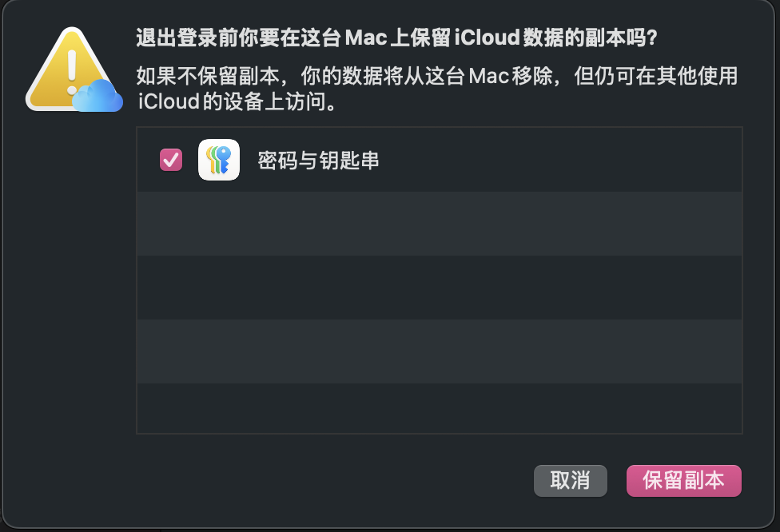Click the word iCloud in the heading
The width and height of the screenshot is (780, 532).
[x=488, y=38]
